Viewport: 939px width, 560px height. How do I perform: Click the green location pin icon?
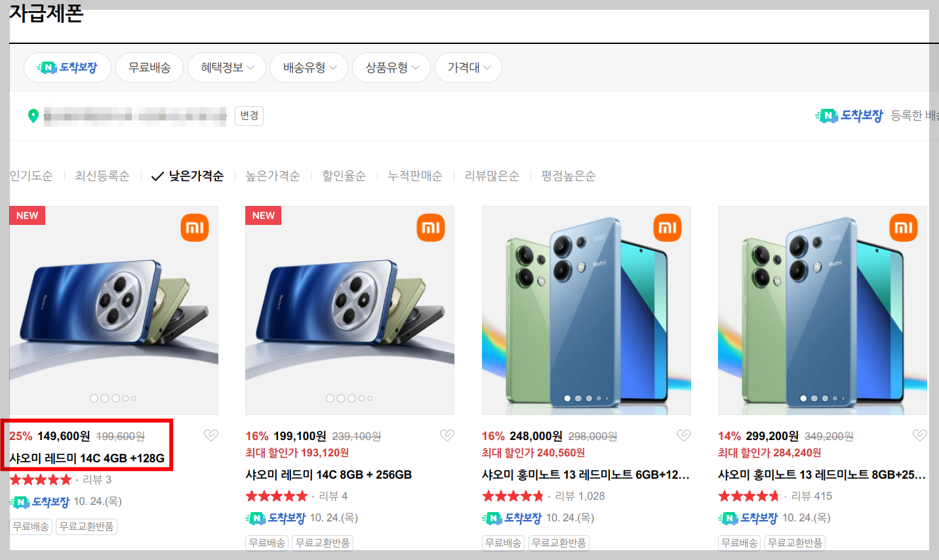click(33, 116)
